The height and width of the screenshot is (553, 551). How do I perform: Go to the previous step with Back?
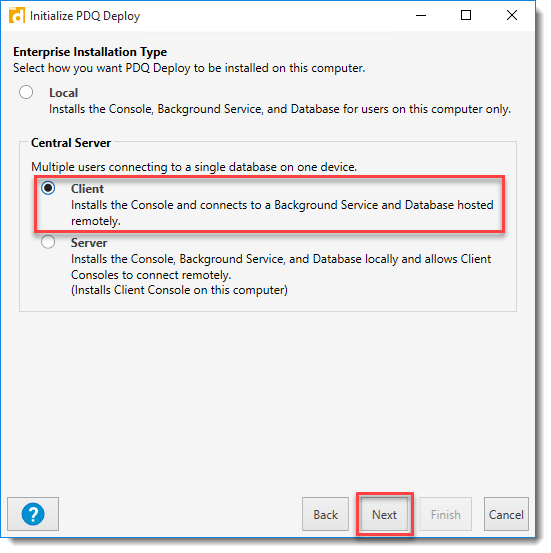coord(325,514)
